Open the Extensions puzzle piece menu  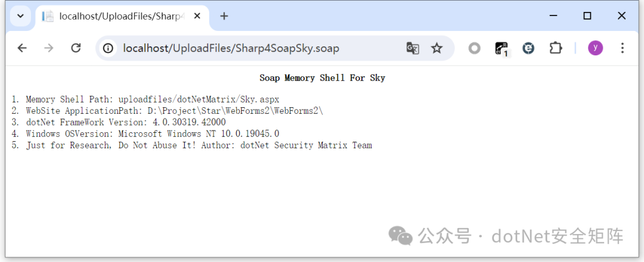click(555, 48)
